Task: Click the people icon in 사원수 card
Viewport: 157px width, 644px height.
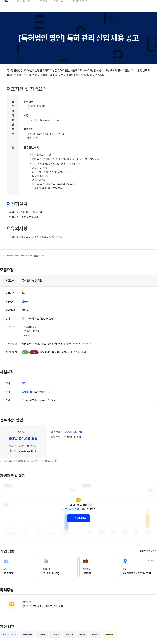Action: pyautogui.click(x=6, y=561)
